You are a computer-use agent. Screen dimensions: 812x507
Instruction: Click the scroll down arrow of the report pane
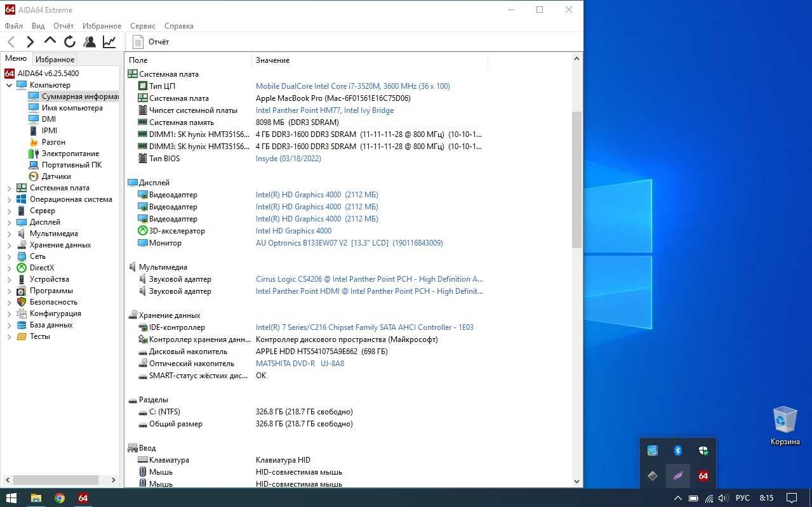pos(576,482)
